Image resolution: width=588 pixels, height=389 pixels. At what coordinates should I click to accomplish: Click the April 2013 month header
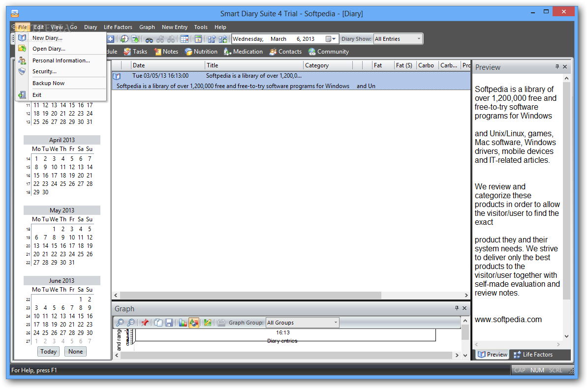pyautogui.click(x=62, y=140)
